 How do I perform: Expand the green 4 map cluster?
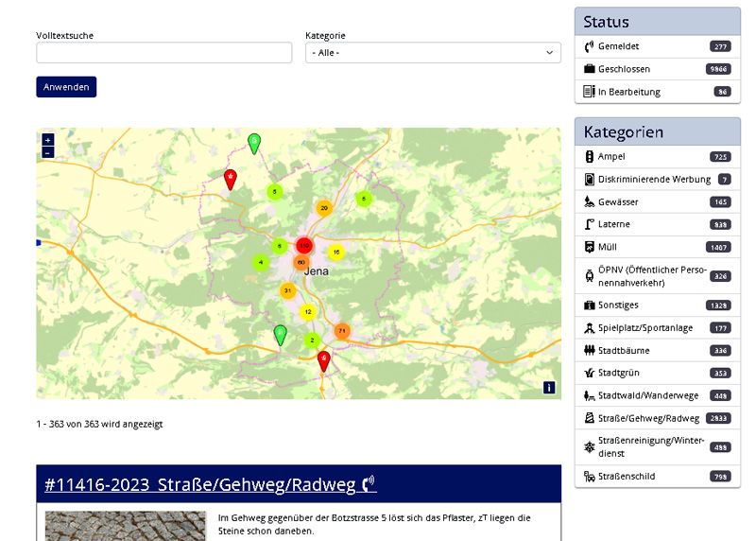tap(261, 263)
